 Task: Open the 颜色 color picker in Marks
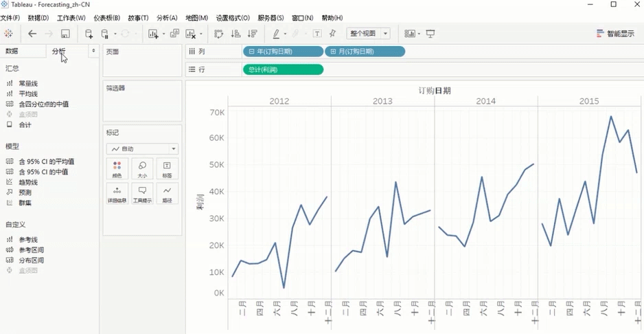pyautogui.click(x=117, y=169)
